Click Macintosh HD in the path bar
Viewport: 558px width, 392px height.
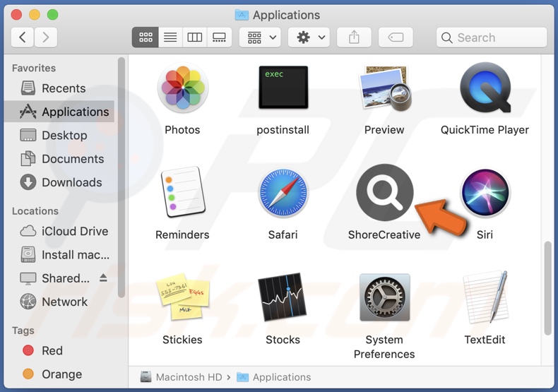(x=181, y=377)
